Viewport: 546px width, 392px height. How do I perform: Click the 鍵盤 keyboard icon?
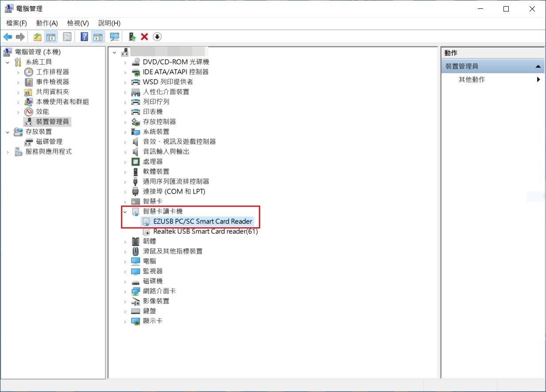[136, 311]
